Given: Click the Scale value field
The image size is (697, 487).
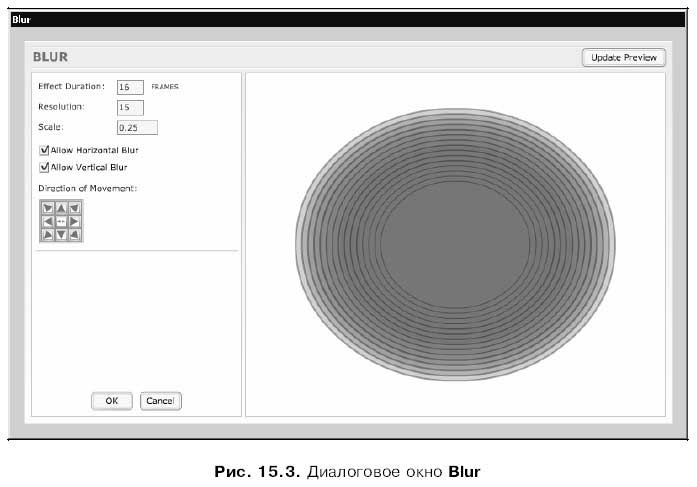Looking at the screenshot, I should click(x=137, y=128).
